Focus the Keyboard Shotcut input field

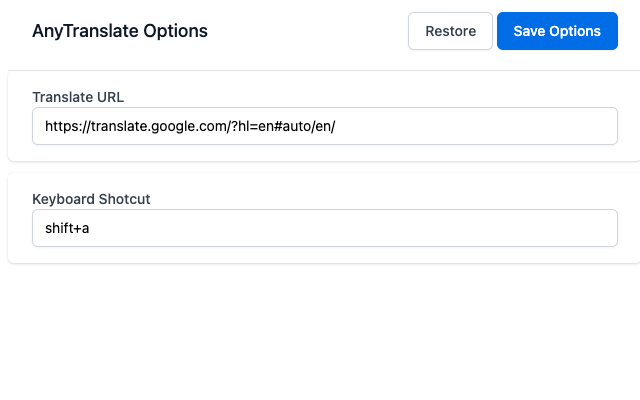324,228
